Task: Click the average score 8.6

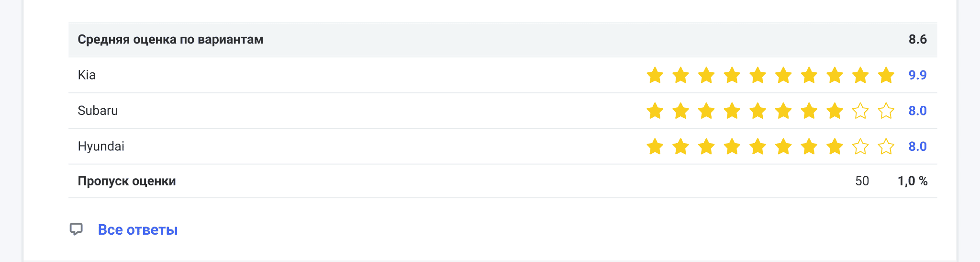Action: click(x=917, y=39)
